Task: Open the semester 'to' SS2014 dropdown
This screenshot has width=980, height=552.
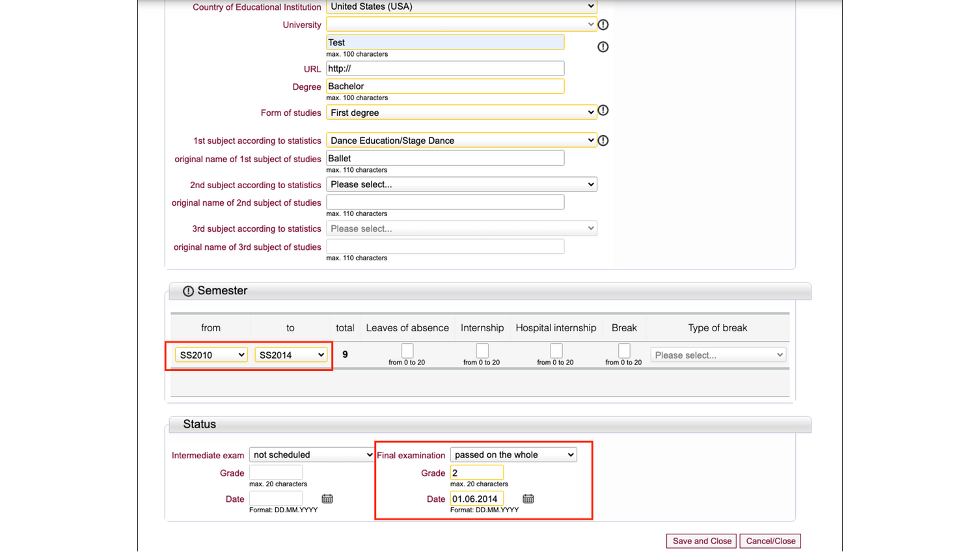Action: tap(291, 355)
